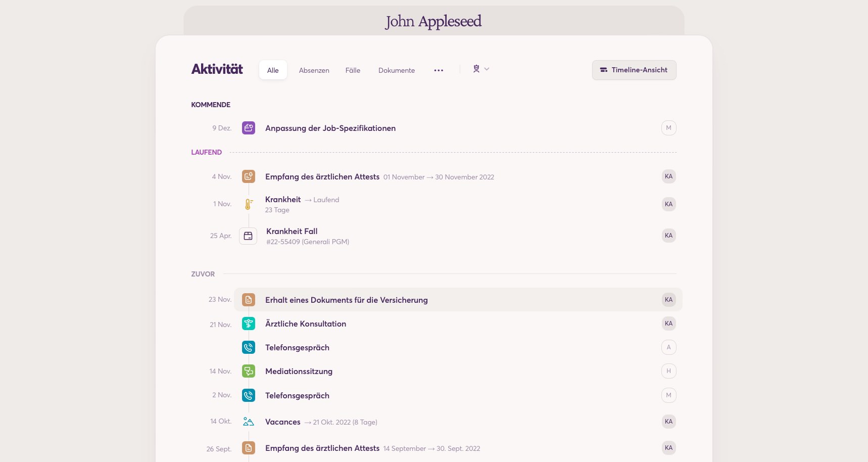Open the Krankheit Fall entry
The image size is (868, 462).
coord(292,231)
